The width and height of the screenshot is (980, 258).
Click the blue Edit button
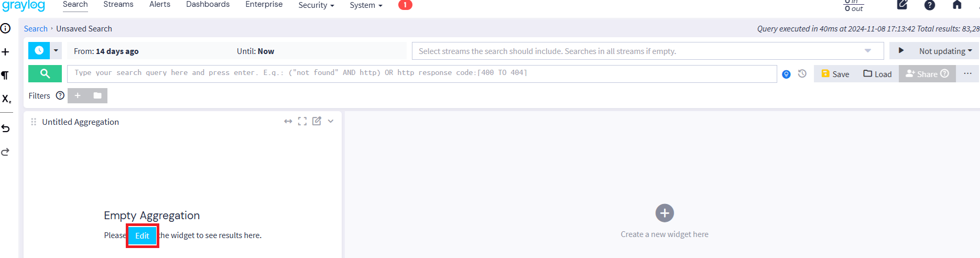click(x=142, y=235)
